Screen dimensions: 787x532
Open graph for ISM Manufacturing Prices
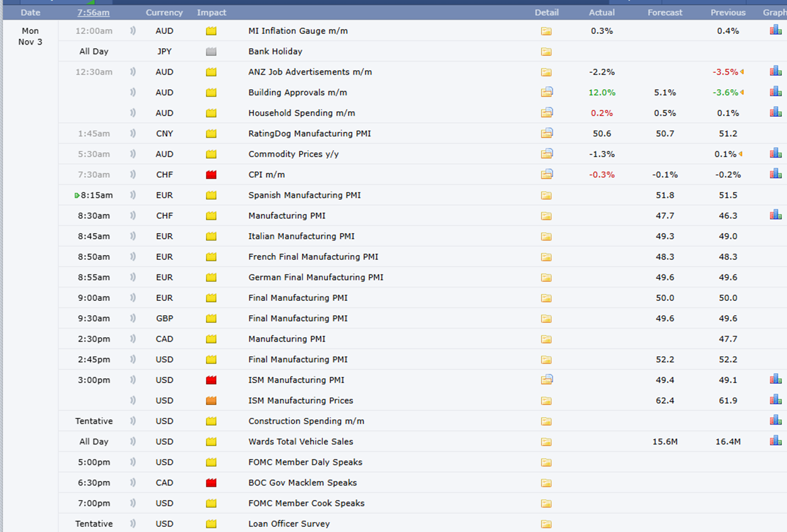click(776, 400)
